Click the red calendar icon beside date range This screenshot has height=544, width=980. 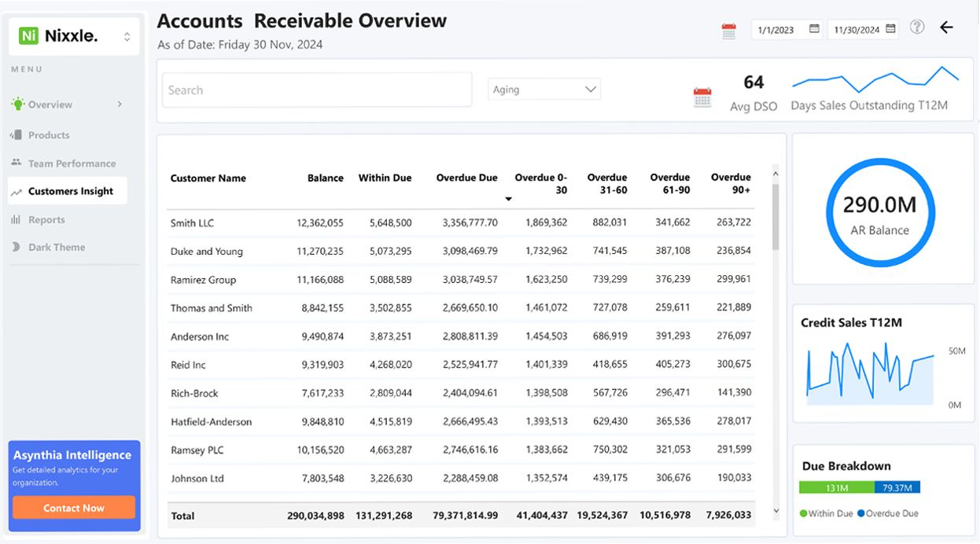click(x=729, y=31)
